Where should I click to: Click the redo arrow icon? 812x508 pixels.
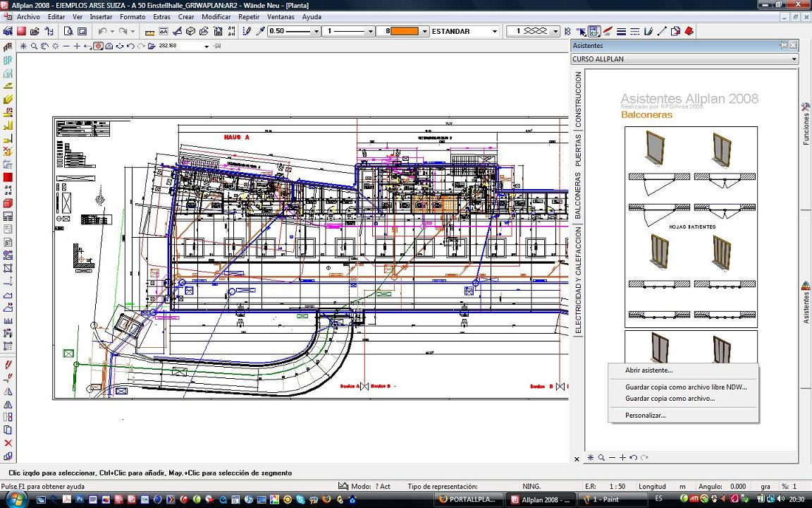click(x=123, y=31)
